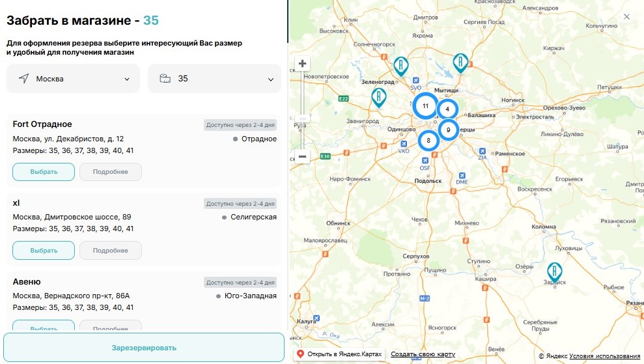The image size is (644, 364).
Task: Click the map cluster marker showing 4
Action: point(447,109)
